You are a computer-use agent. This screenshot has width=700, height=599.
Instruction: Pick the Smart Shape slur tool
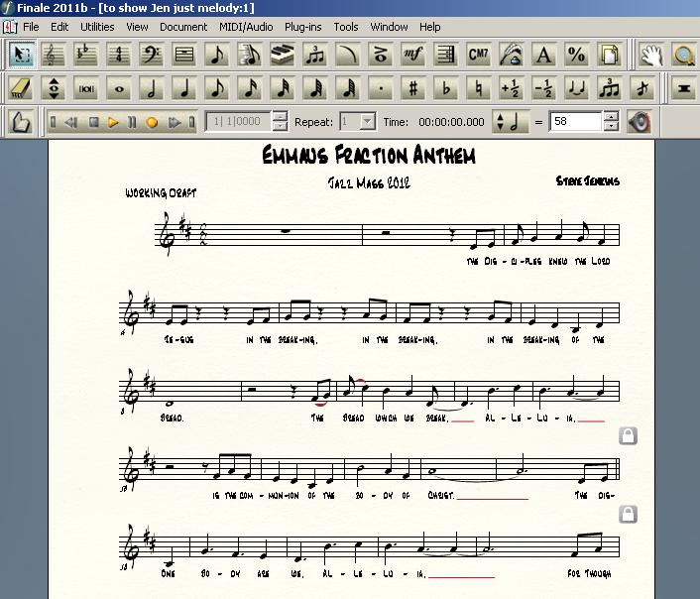[348, 55]
